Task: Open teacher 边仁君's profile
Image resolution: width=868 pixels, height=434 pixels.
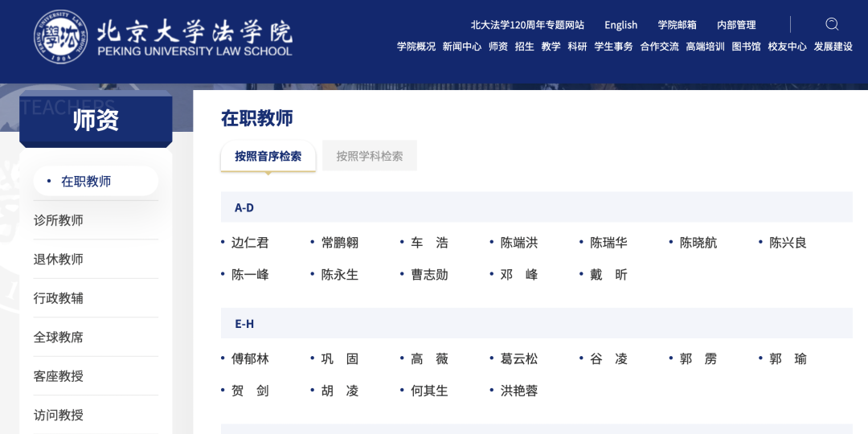Action: [x=250, y=243]
